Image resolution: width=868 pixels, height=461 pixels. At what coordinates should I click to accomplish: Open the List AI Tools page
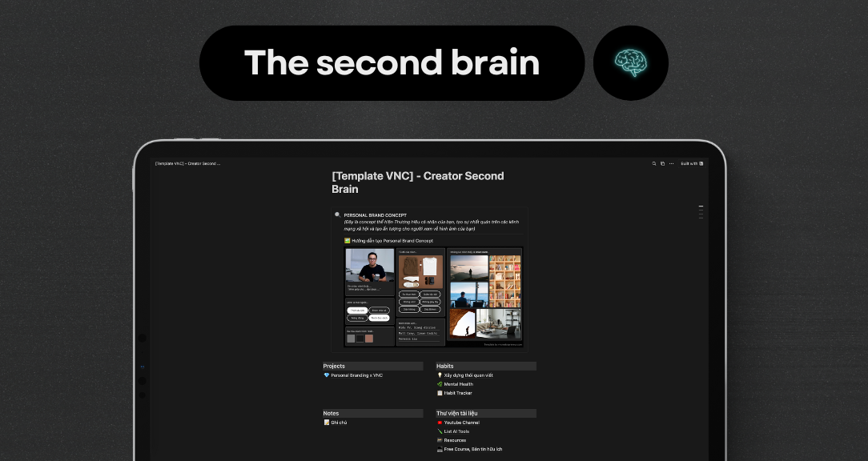[456, 431]
